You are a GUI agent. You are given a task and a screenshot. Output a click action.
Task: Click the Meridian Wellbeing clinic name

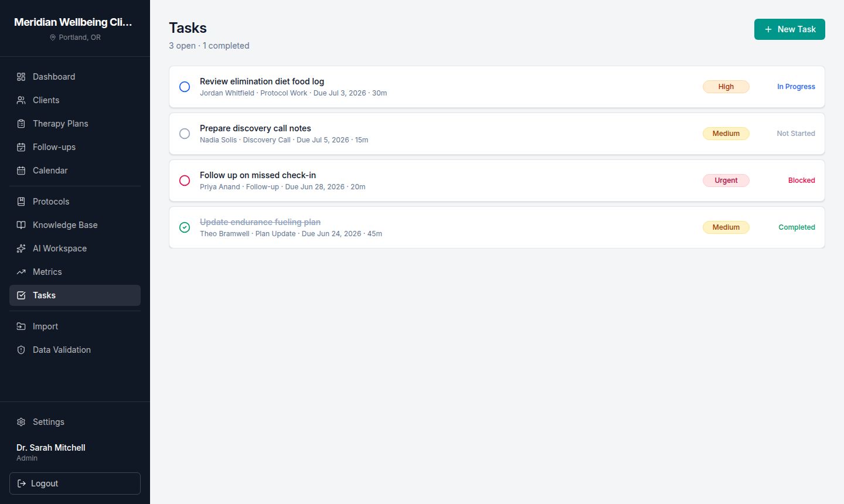[73, 22]
